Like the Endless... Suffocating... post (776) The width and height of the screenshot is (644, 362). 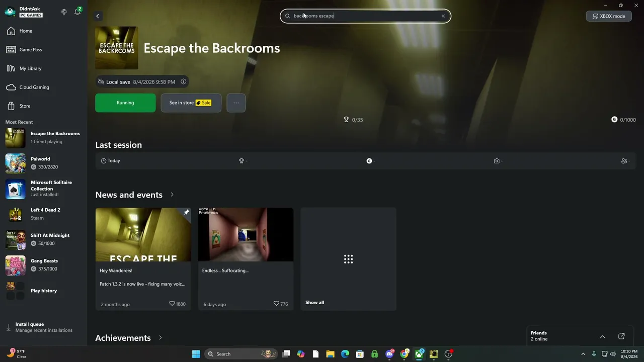coord(280,304)
